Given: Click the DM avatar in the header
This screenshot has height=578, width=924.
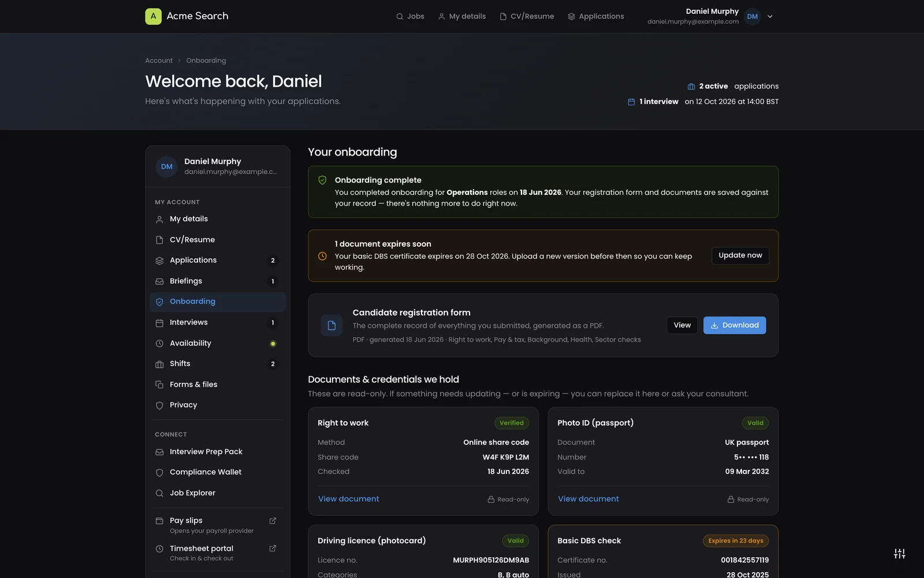Looking at the screenshot, I should pos(752,17).
